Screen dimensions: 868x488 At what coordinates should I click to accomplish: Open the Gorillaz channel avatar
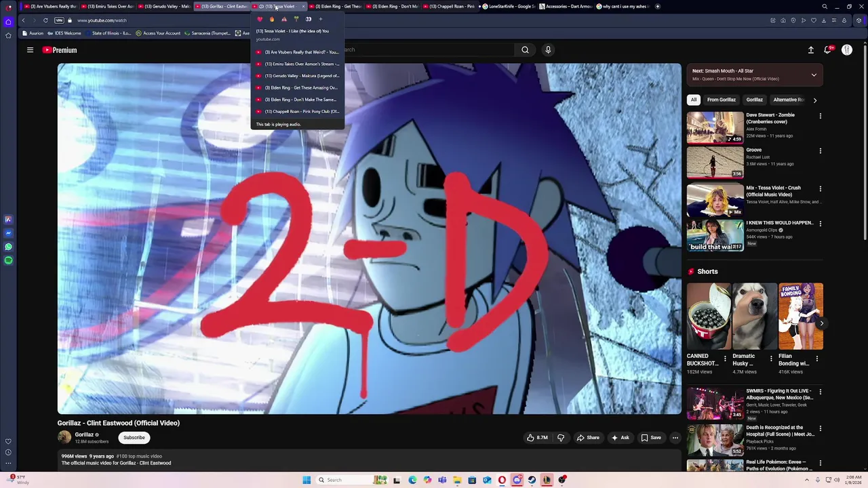(64, 437)
